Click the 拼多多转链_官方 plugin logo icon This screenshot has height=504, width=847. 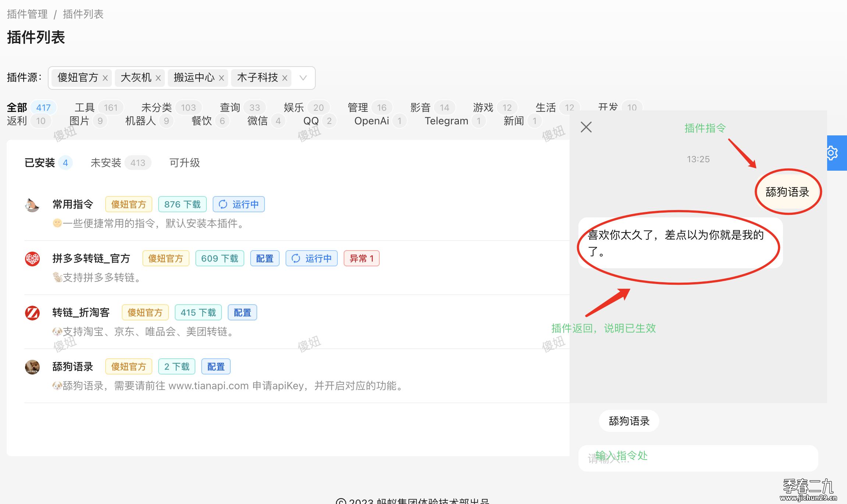point(32,259)
